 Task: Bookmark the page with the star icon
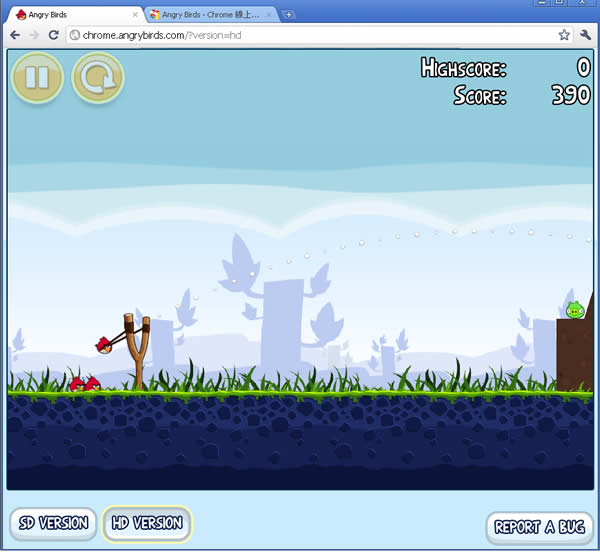(x=564, y=35)
